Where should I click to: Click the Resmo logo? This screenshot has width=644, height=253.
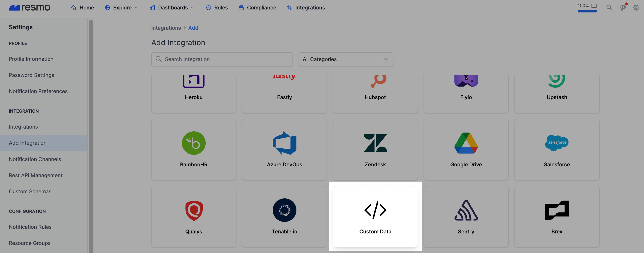click(29, 8)
